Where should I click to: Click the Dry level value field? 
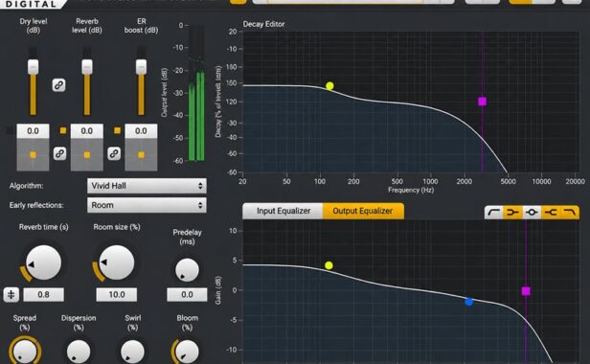click(33, 130)
